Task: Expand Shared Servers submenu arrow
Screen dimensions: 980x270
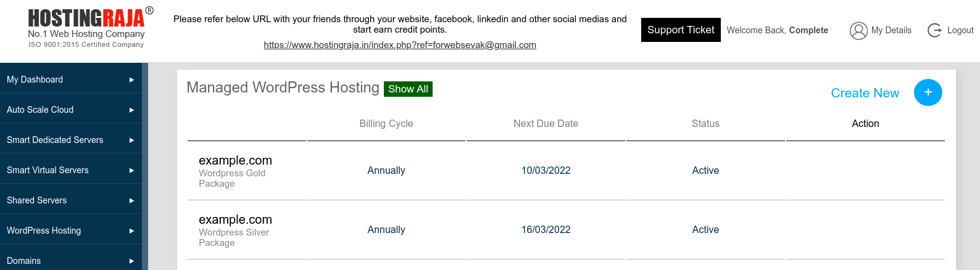Action: point(131,200)
